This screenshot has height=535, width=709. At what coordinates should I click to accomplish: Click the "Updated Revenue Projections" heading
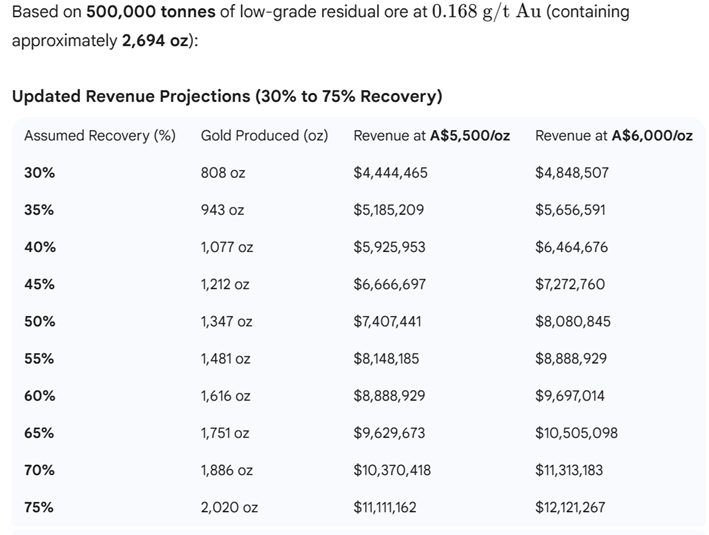pos(227,96)
